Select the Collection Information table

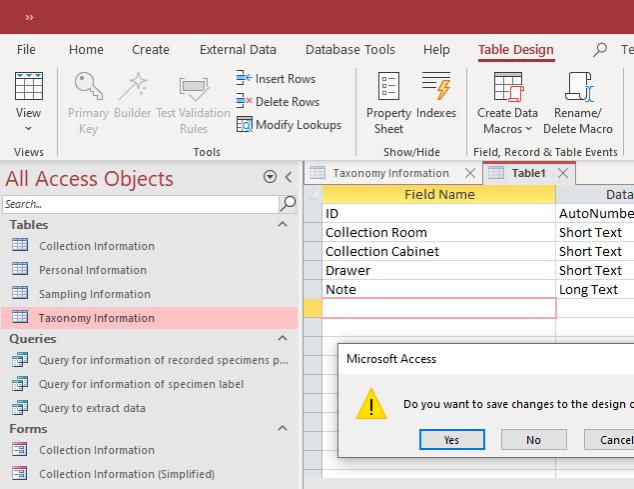(150, 246)
